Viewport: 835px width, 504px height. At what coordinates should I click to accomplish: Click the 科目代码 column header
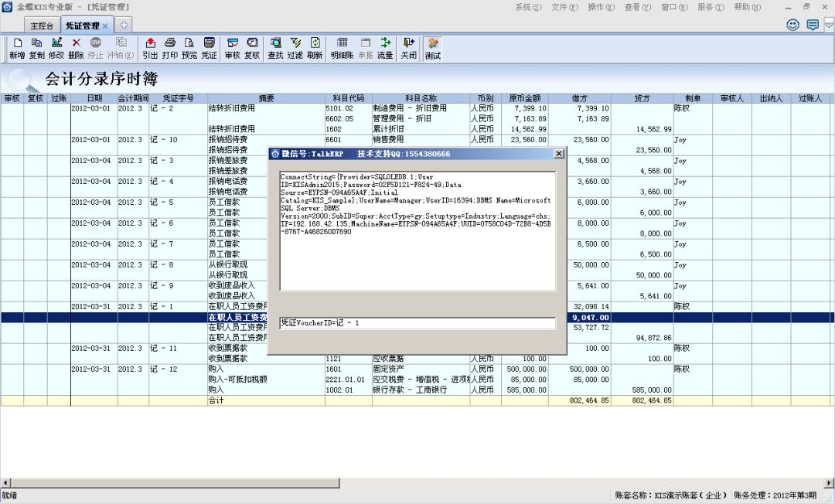(x=348, y=98)
